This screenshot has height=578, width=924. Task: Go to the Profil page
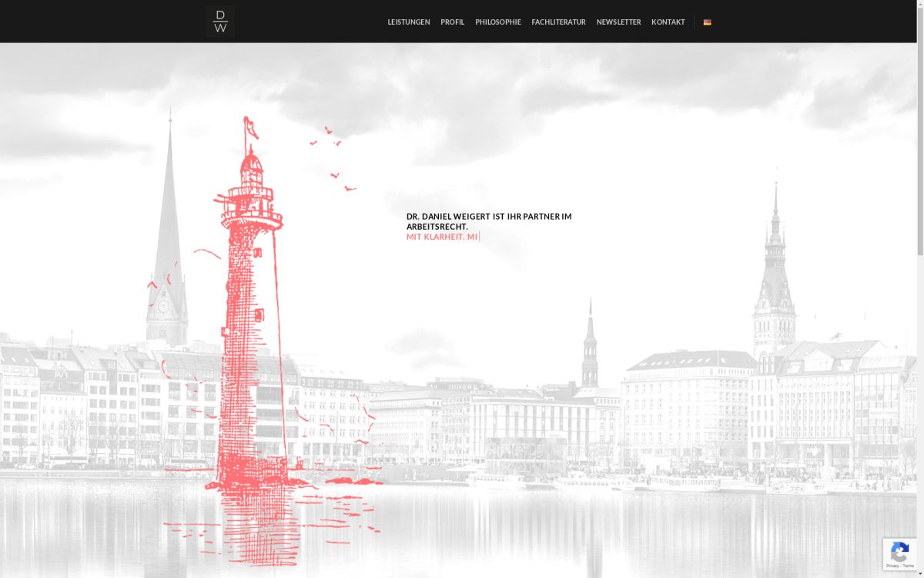pos(452,22)
